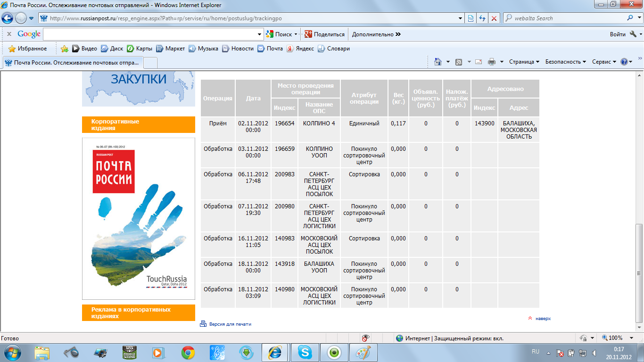The image size is (644, 362).
Task: Expand the Безопасность dropdown menu
Action: pos(565,62)
